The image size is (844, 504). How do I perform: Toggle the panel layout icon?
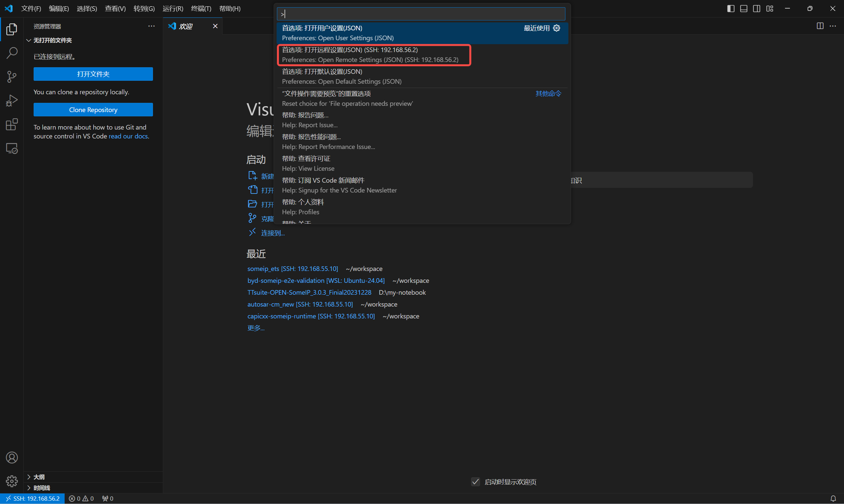coord(743,9)
